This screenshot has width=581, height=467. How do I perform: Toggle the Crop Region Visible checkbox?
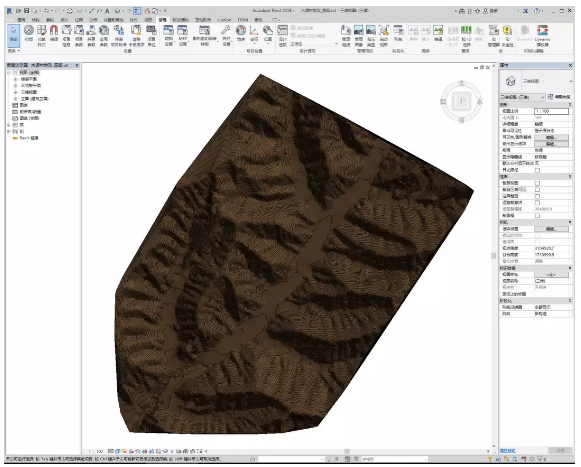537,190
